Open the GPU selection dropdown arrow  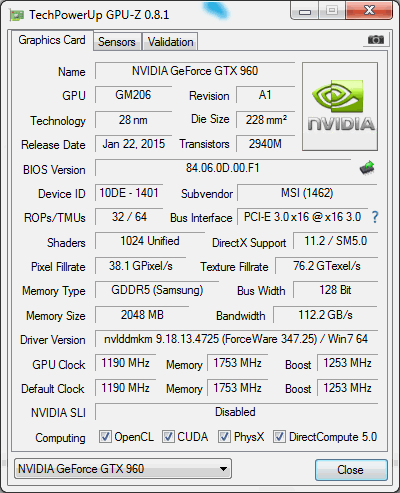tap(223, 469)
